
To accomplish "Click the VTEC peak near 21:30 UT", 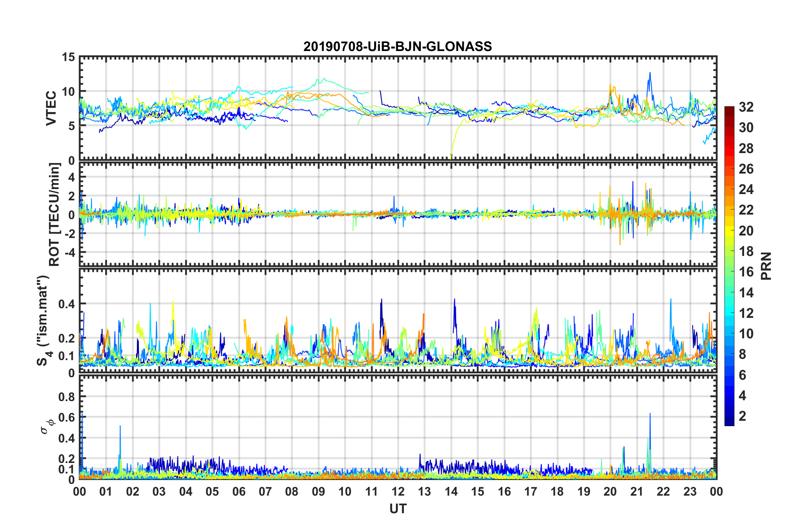I will (x=650, y=74).
